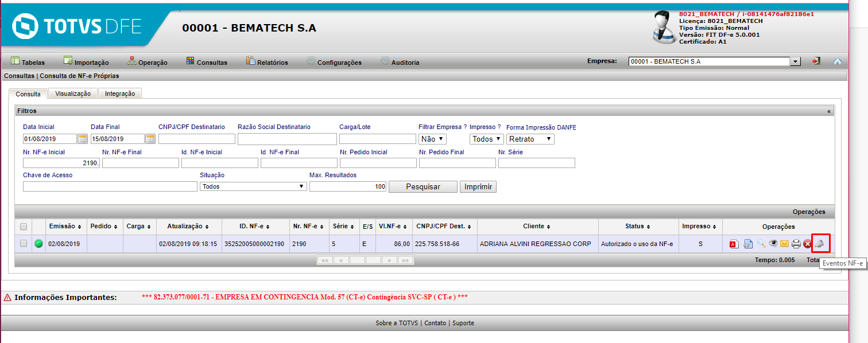
Task: Click user avatar icon in header
Action: click(x=664, y=28)
